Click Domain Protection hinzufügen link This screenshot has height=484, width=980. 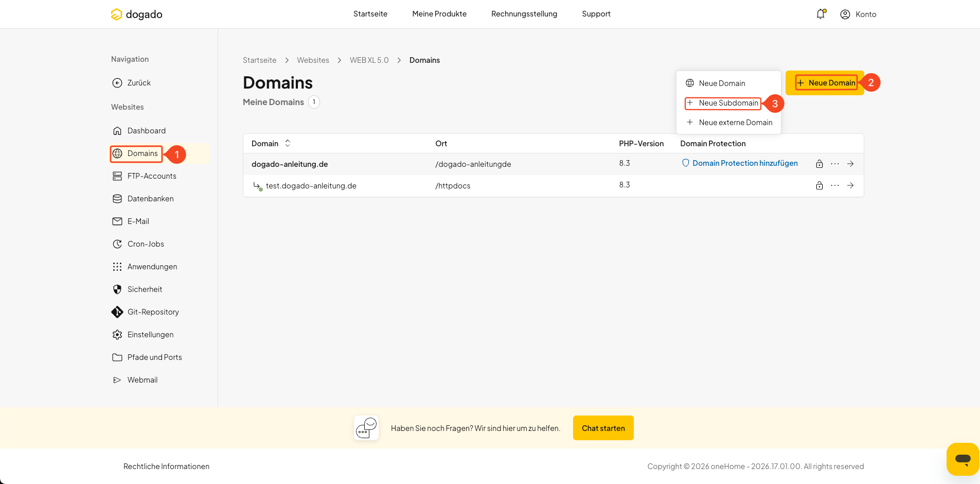coord(740,163)
